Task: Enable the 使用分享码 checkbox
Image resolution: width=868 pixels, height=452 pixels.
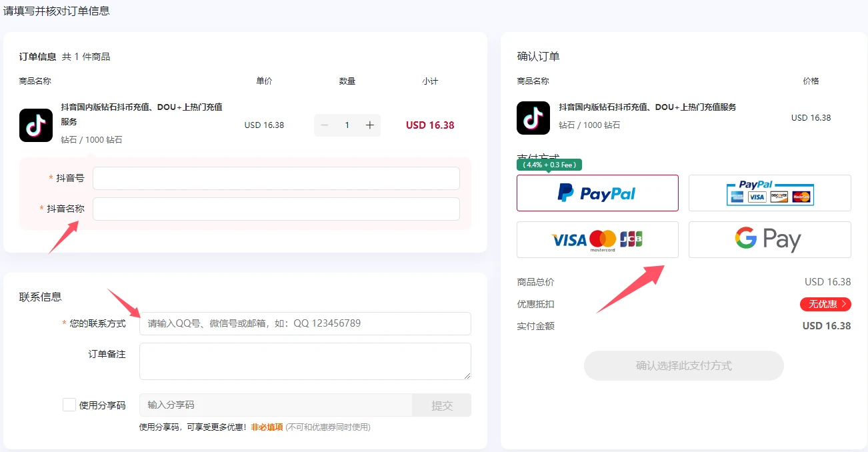Action: (69, 404)
